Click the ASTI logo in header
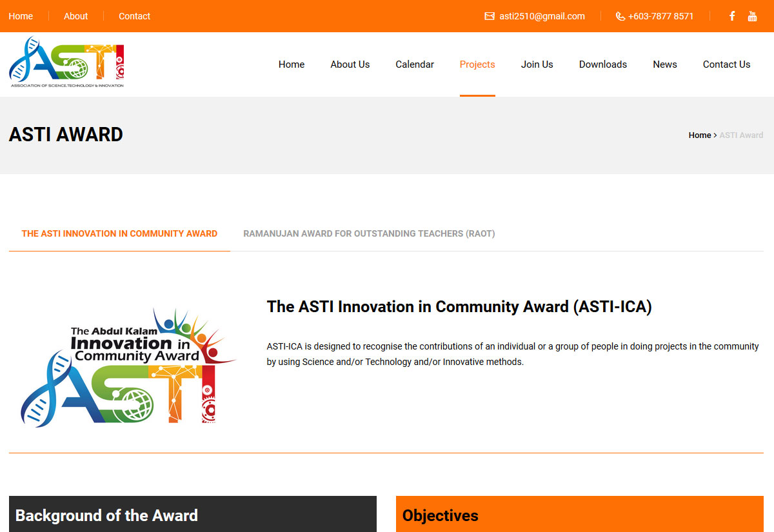 pos(66,63)
